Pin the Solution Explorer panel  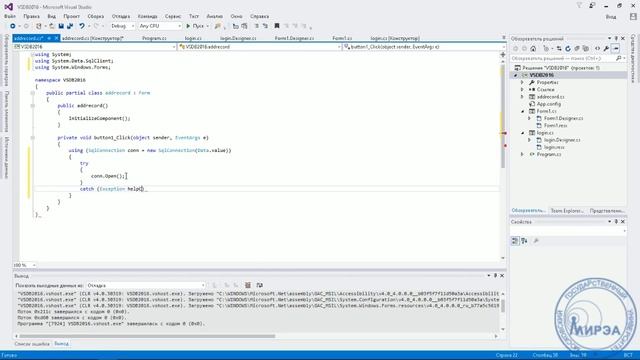(616, 38)
